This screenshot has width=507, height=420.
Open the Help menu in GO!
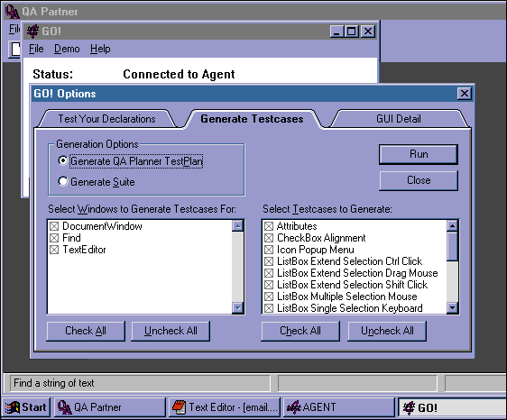click(x=100, y=49)
